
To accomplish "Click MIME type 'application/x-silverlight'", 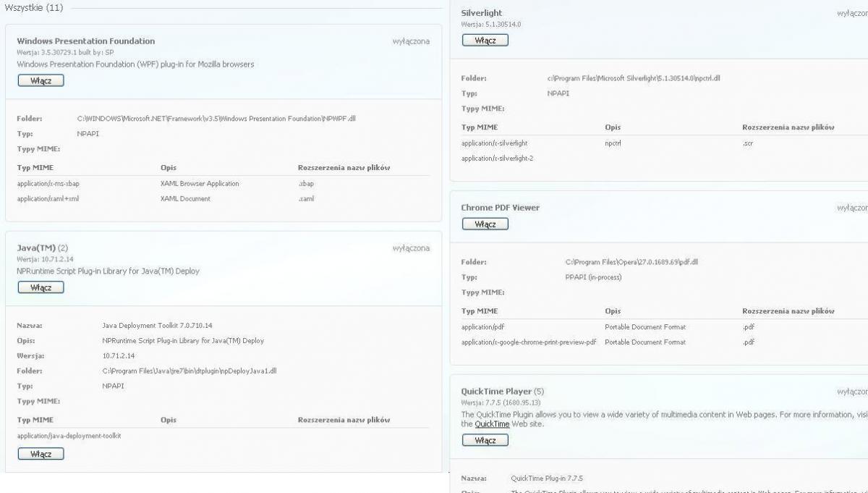I will (494, 143).
